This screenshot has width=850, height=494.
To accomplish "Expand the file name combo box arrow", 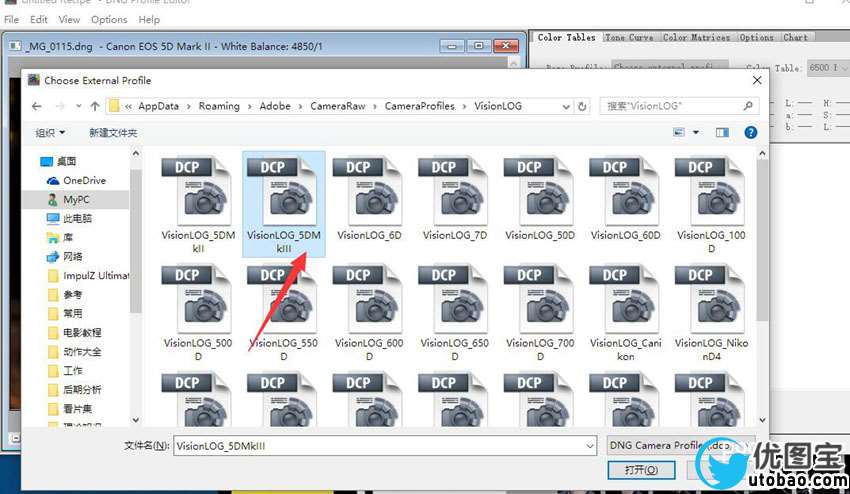I will coord(590,446).
